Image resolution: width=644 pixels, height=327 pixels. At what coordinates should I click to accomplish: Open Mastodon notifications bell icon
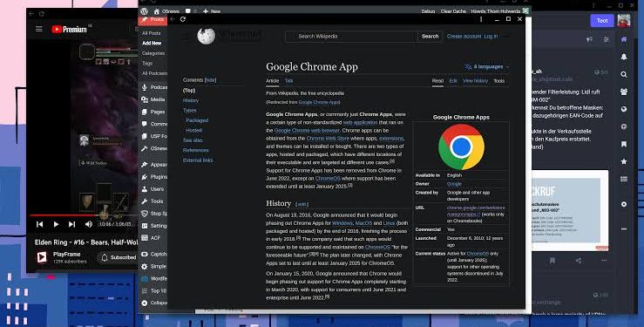click(x=624, y=57)
